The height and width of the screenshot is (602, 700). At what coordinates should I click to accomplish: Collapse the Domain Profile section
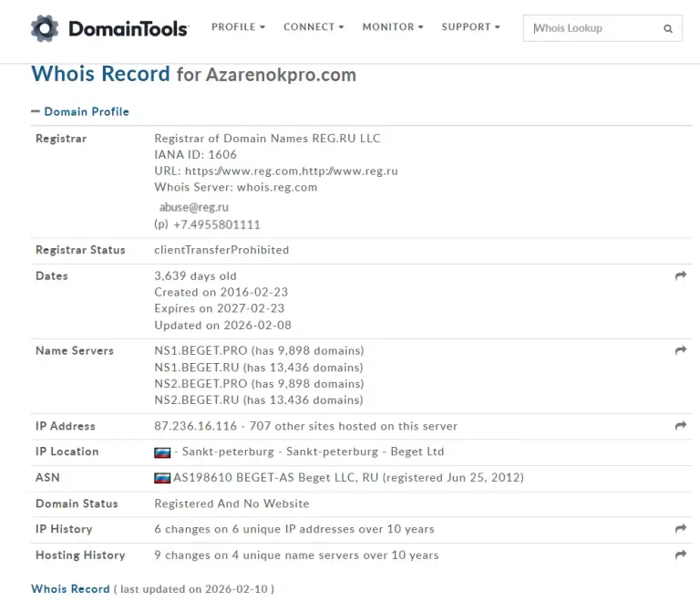(80, 111)
